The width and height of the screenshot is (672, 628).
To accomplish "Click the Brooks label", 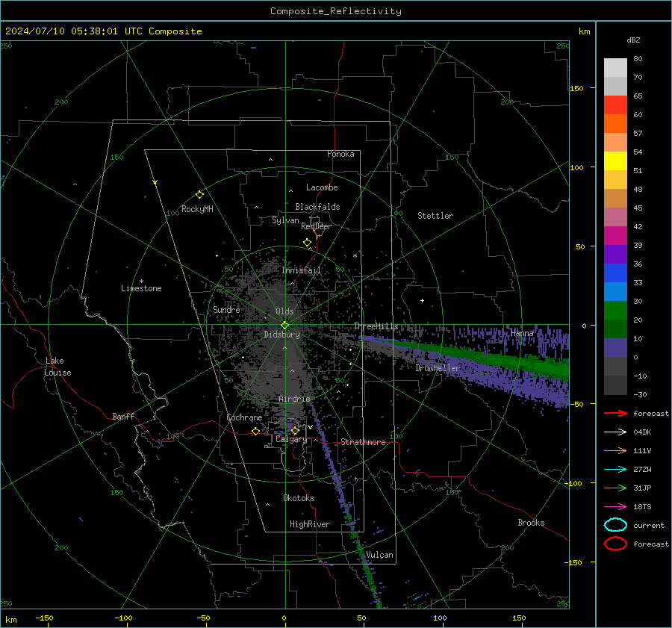I will [x=531, y=523].
